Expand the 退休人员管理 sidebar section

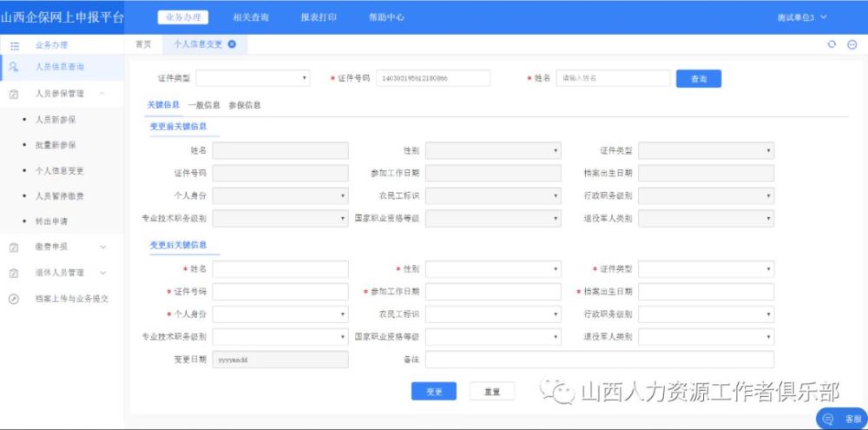click(102, 273)
